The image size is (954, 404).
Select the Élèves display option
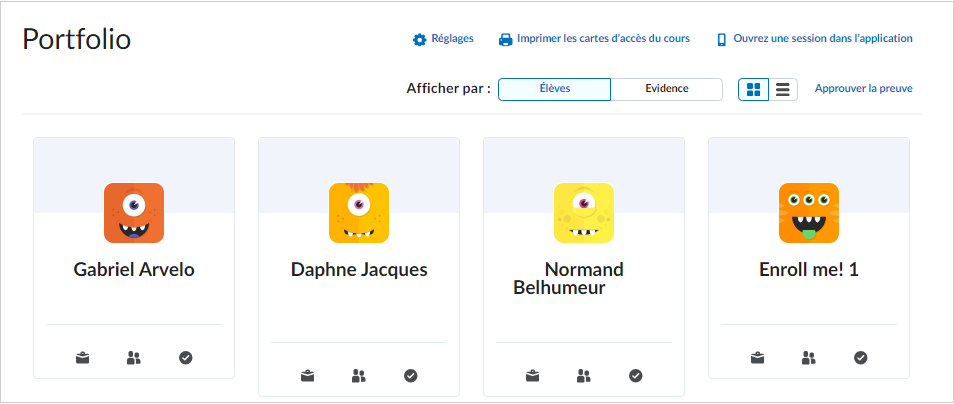tap(554, 89)
